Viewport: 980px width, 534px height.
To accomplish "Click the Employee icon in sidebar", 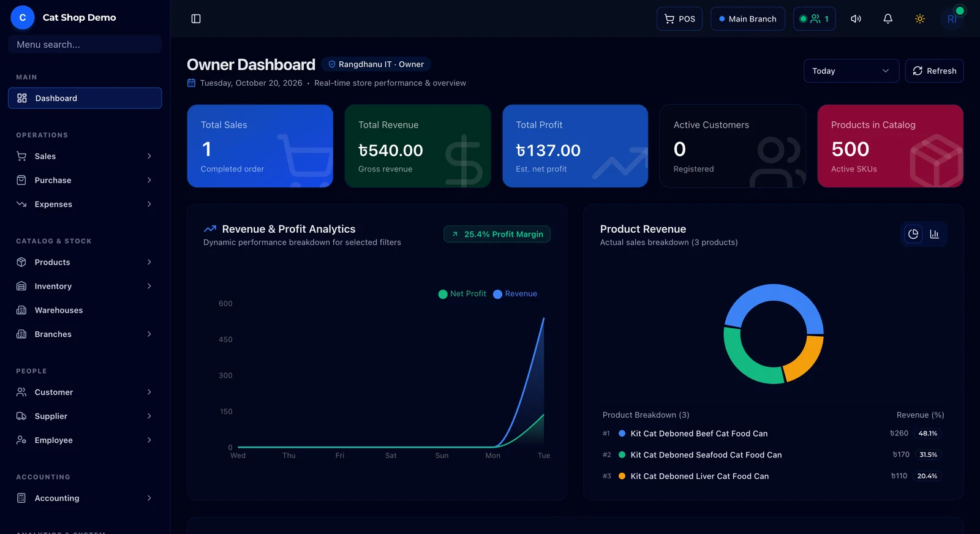I will pyautogui.click(x=21, y=440).
